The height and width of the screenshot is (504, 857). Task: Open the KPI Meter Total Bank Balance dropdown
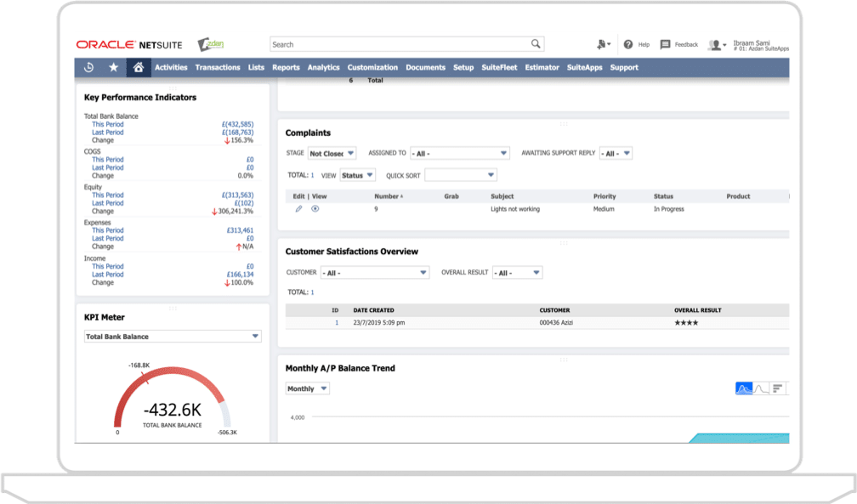coord(173,337)
